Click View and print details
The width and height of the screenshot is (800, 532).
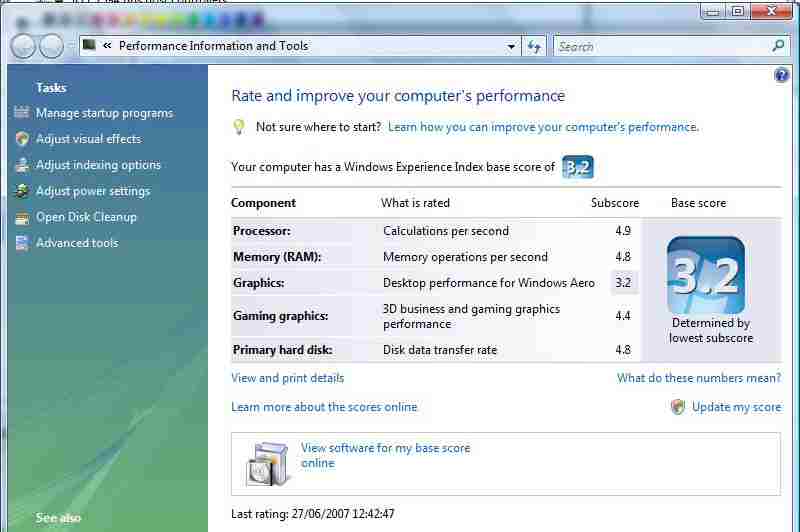coord(288,378)
